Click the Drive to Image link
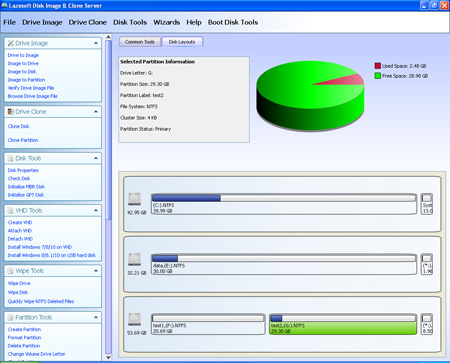450x363 pixels. pos(23,55)
